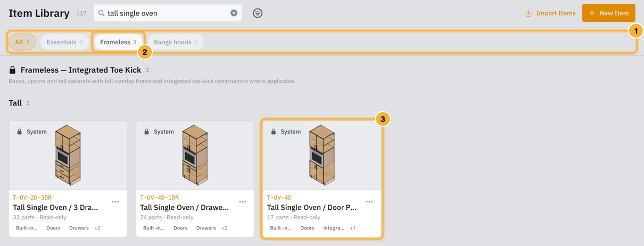Viewport: 644px width, 246px height.
Task: Focus the search field containing tall single oven
Action: [168, 13]
